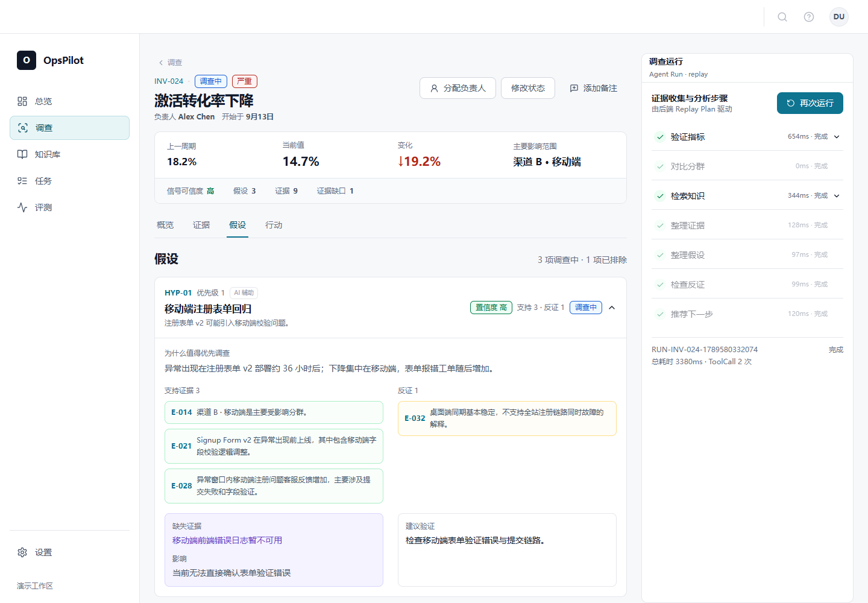The width and height of the screenshot is (868, 603).
Task: Switch to the 证据 tab
Action: 201,225
